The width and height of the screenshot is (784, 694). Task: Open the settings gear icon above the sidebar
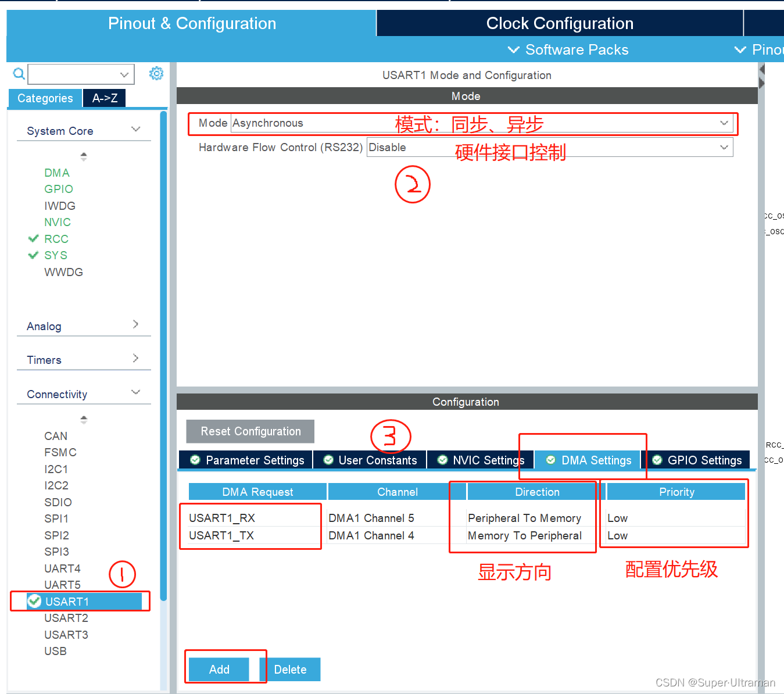click(156, 74)
